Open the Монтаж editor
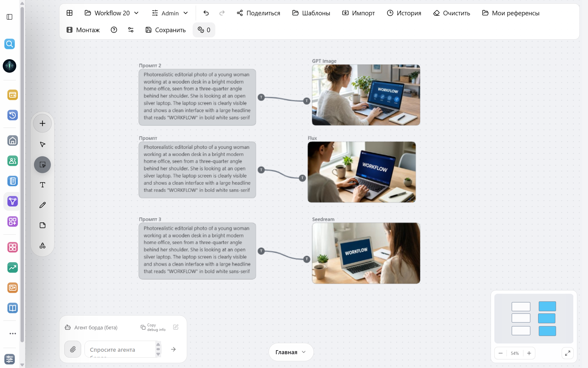 pos(83,30)
